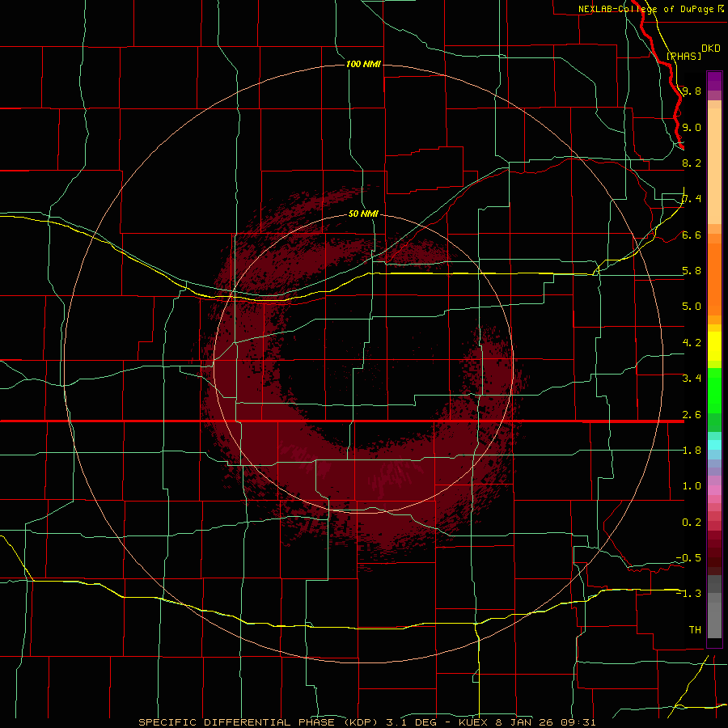Click the -1.3 scale value

click(688, 594)
